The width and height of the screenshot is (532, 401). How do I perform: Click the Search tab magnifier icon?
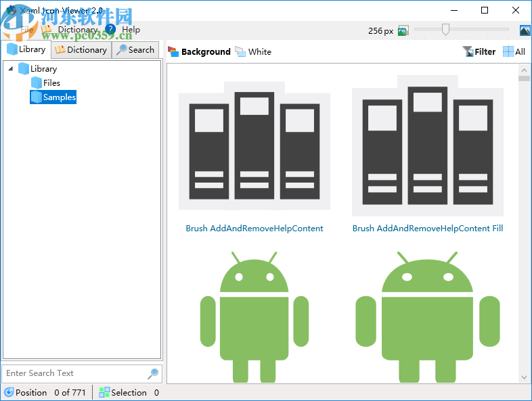coord(121,50)
